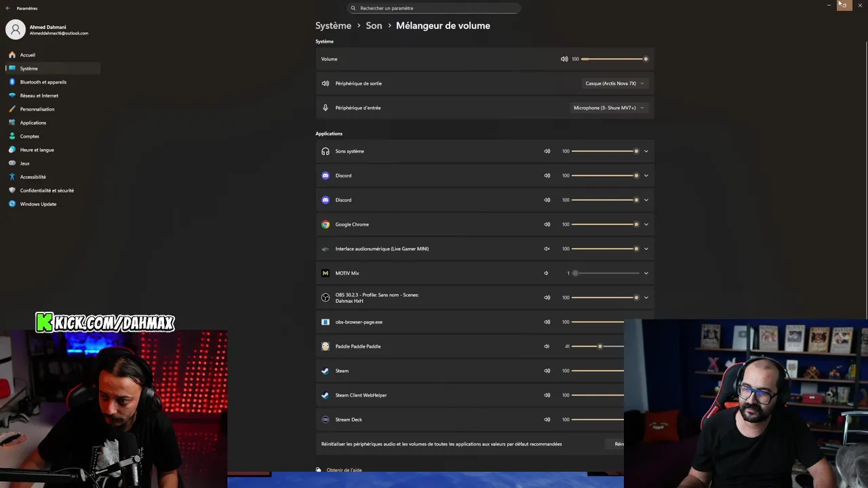The width and height of the screenshot is (868, 488).
Task: Click Périphérique de sortie speaker icon
Action: tap(325, 83)
